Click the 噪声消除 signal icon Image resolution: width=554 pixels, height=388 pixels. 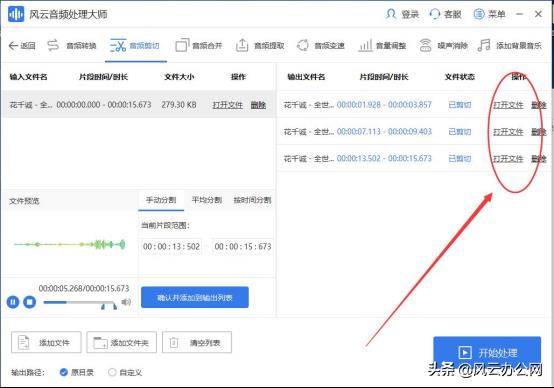(x=425, y=45)
